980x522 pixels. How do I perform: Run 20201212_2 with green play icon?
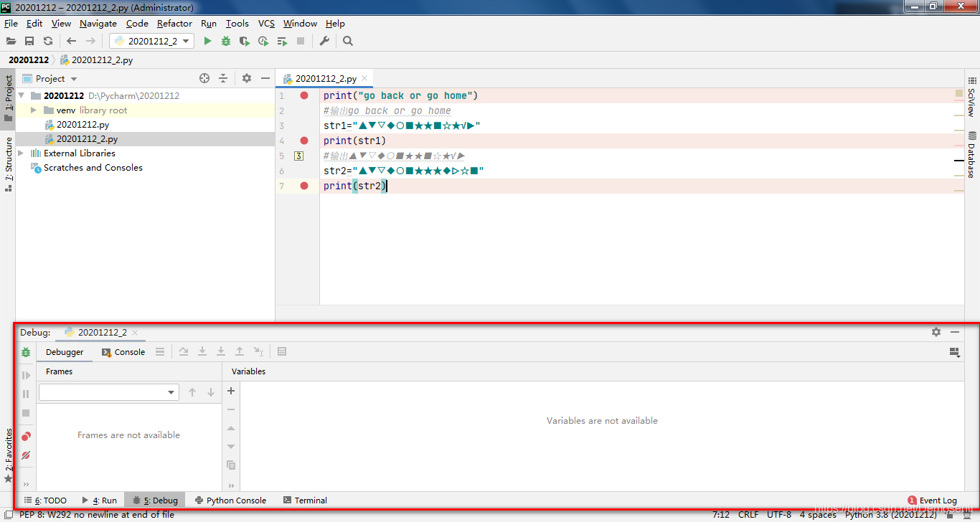[207, 42]
